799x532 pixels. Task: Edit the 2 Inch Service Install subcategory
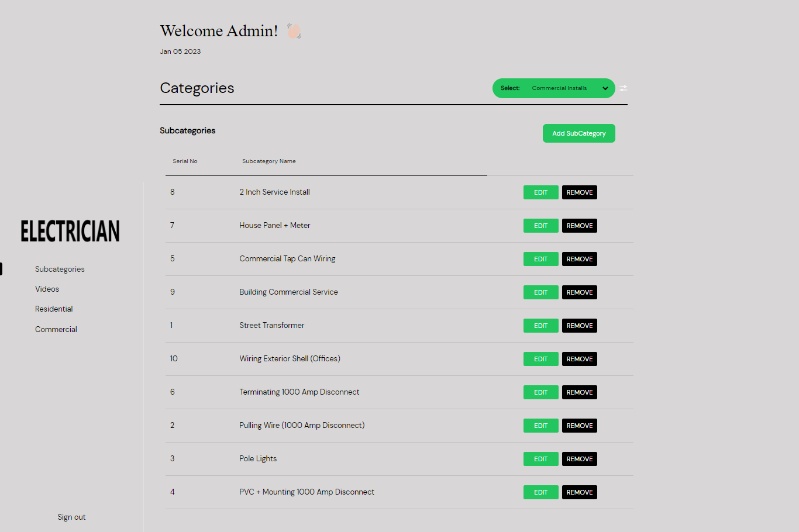click(x=540, y=192)
